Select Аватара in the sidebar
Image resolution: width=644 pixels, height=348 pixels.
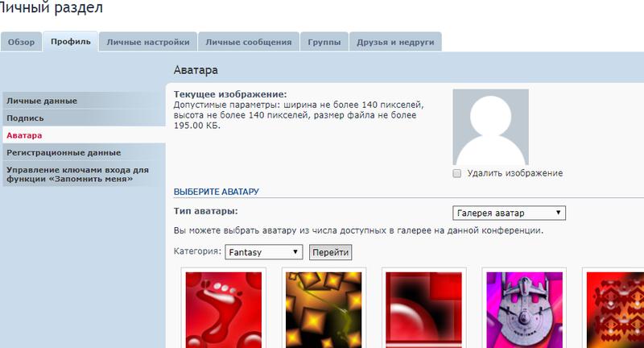click(x=84, y=135)
